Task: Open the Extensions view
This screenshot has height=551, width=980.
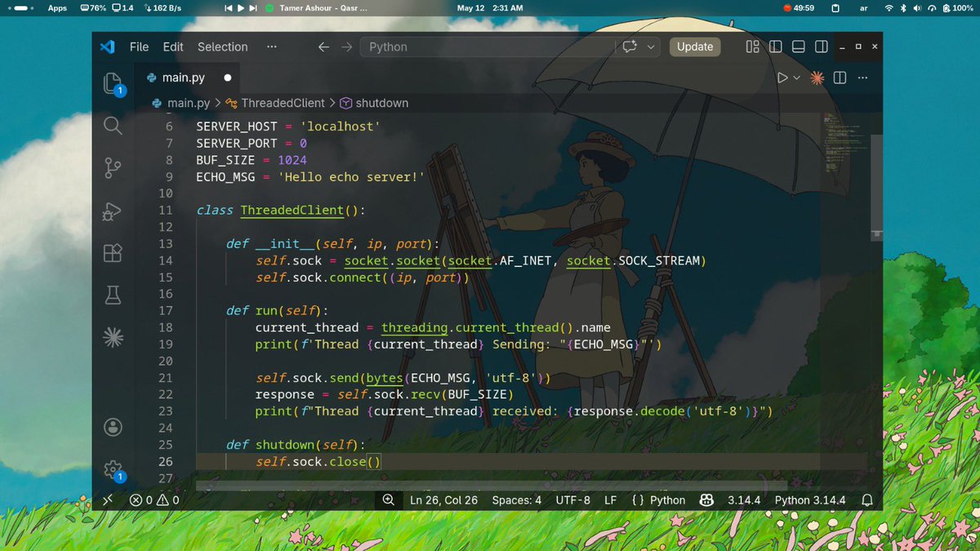Action: click(113, 253)
